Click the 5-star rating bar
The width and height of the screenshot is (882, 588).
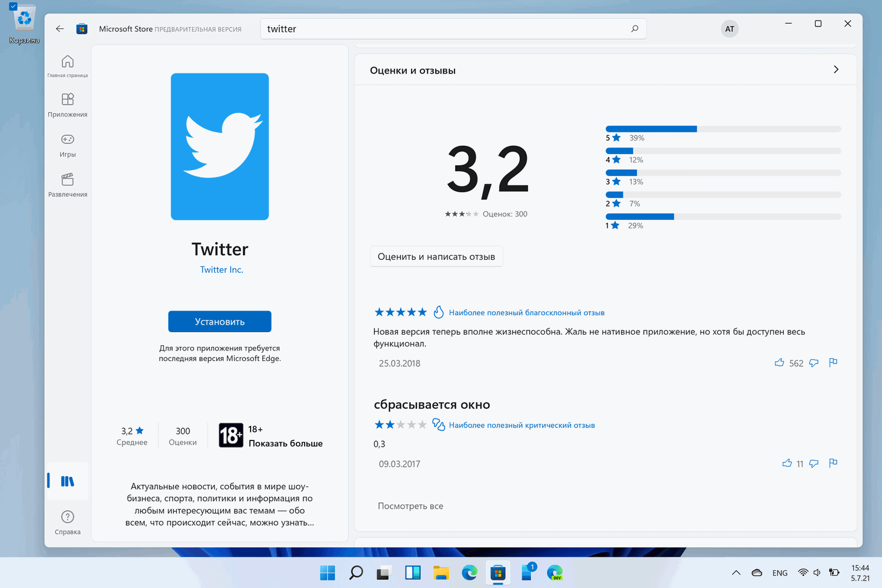point(723,129)
